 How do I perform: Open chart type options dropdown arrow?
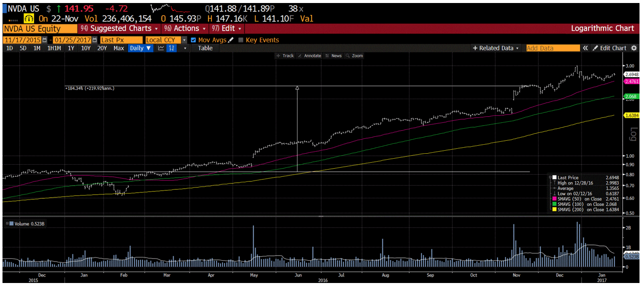[x=185, y=48]
